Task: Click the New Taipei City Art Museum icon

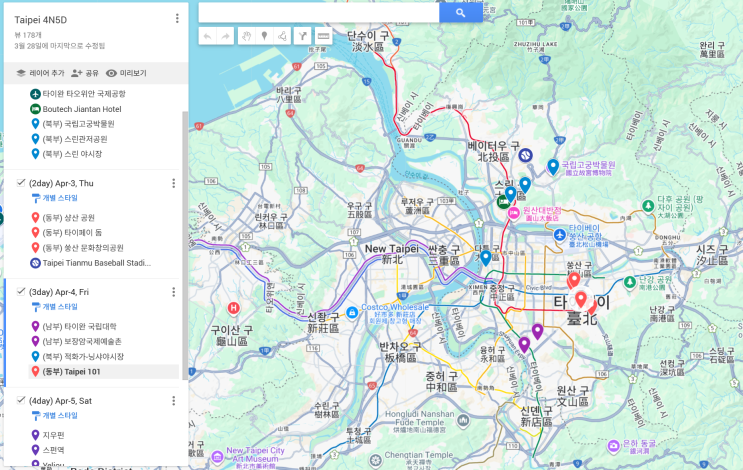Action: [x=217, y=456]
